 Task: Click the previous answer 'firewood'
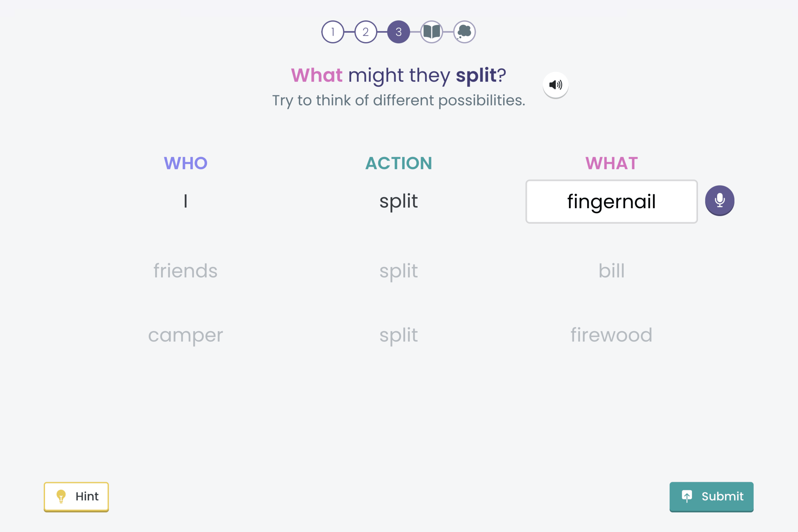pos(611,335)
